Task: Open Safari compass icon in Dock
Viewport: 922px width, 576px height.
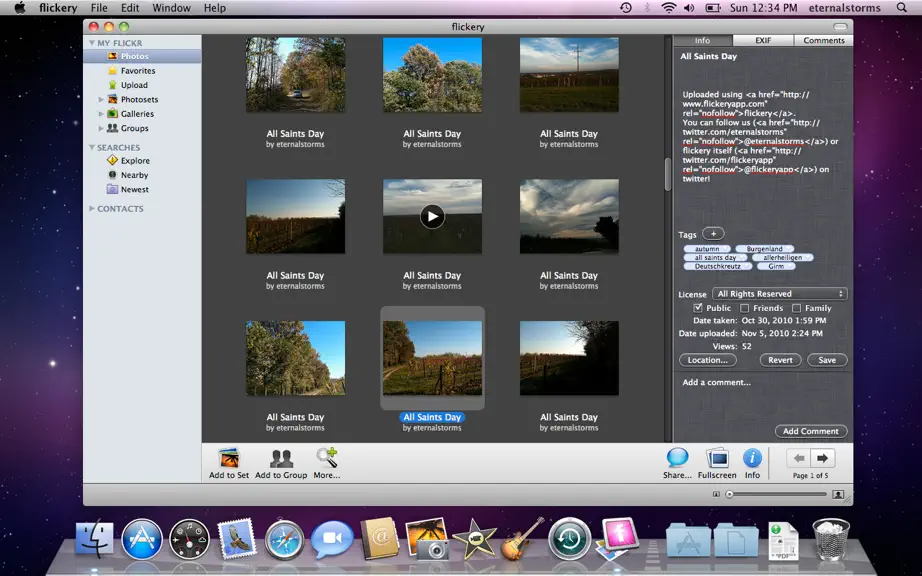Action: point(285,540)
